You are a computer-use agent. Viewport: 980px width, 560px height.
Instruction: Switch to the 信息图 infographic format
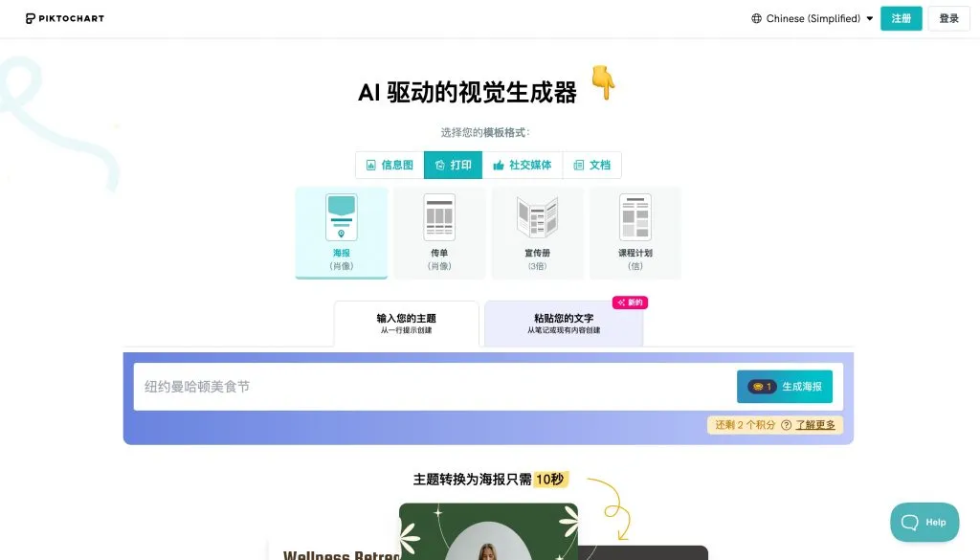click(390, 165)
